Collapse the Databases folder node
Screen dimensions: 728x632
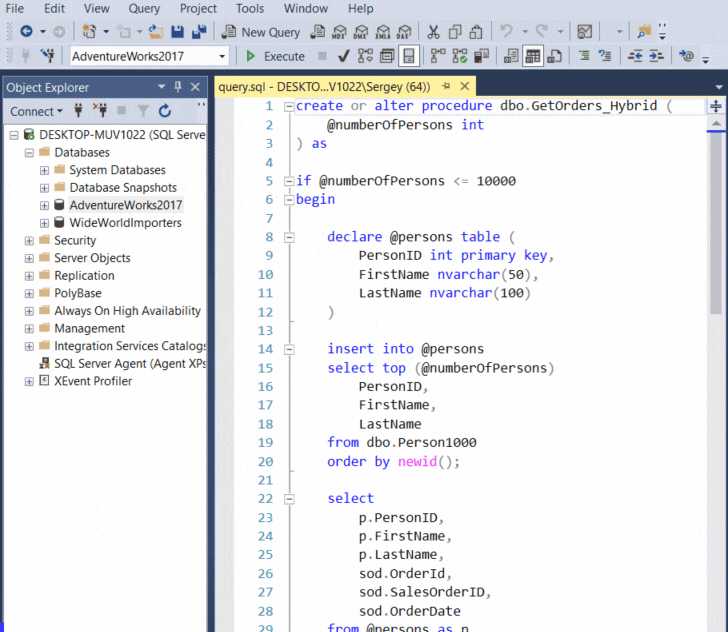coord(29,153)
